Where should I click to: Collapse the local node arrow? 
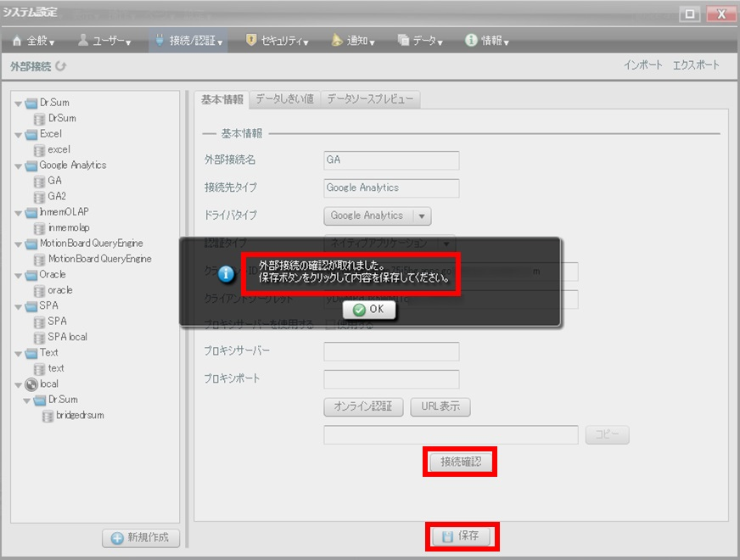click(x=19, y=385)
